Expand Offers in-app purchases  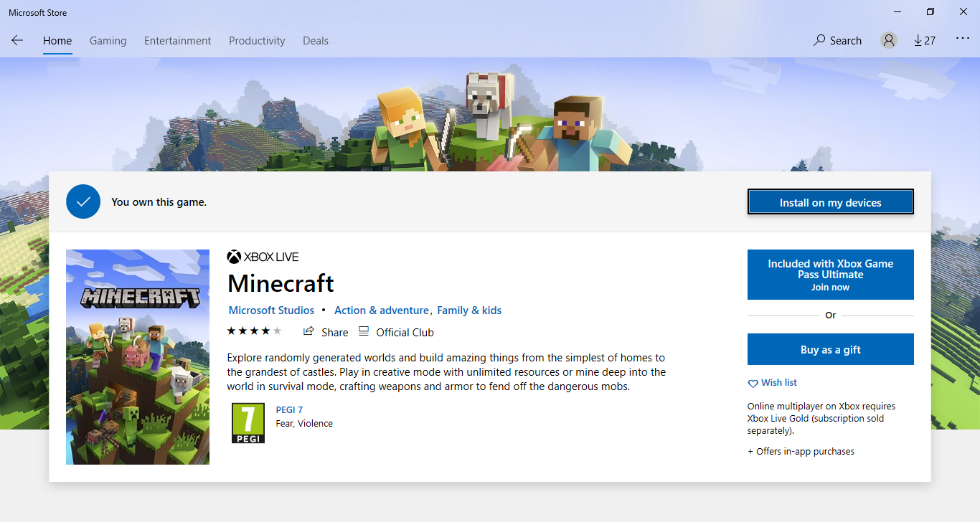click(x=801, y=452)
